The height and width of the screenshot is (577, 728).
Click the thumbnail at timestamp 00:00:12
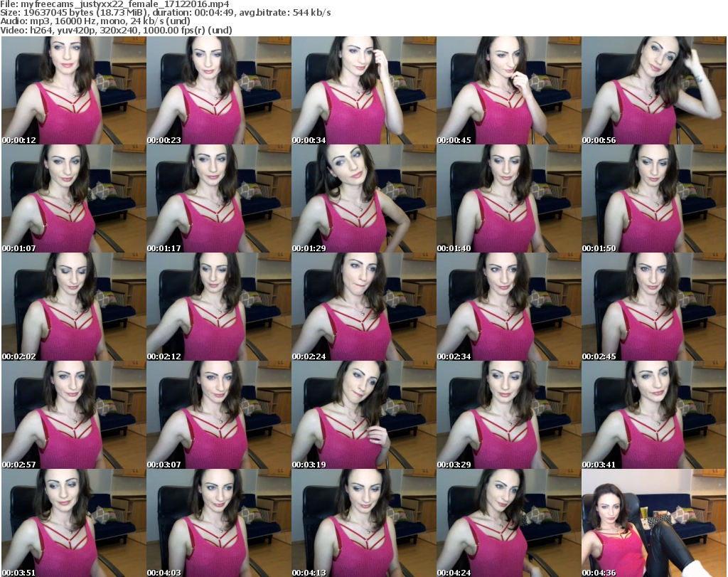tap(73, 90)
